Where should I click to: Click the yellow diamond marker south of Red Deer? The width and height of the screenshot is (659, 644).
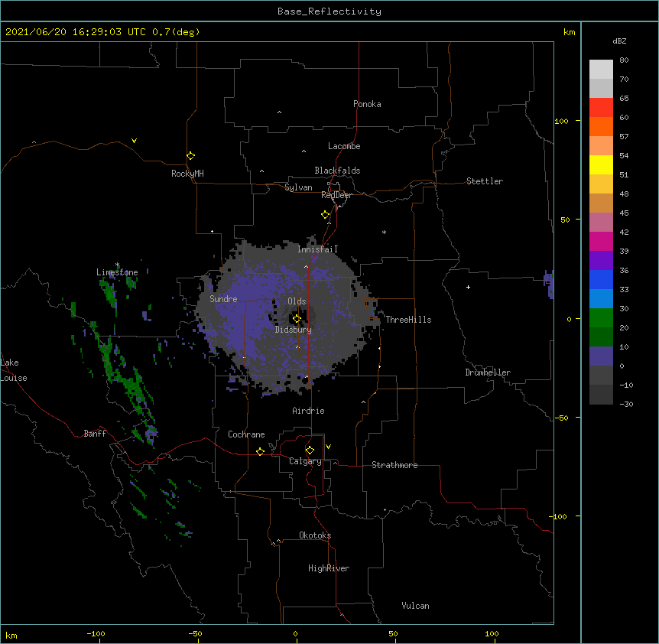point(325,215)
